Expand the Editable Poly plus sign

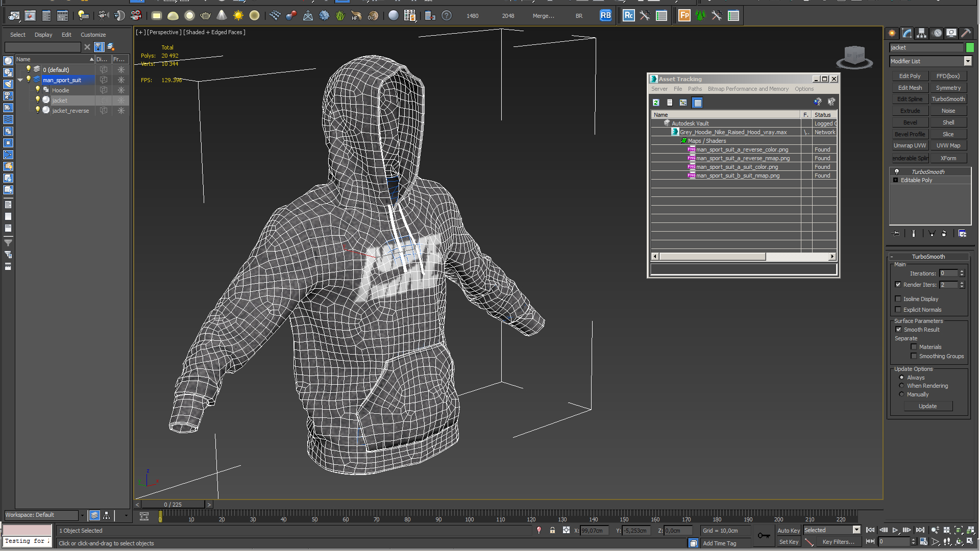point(895,180)
